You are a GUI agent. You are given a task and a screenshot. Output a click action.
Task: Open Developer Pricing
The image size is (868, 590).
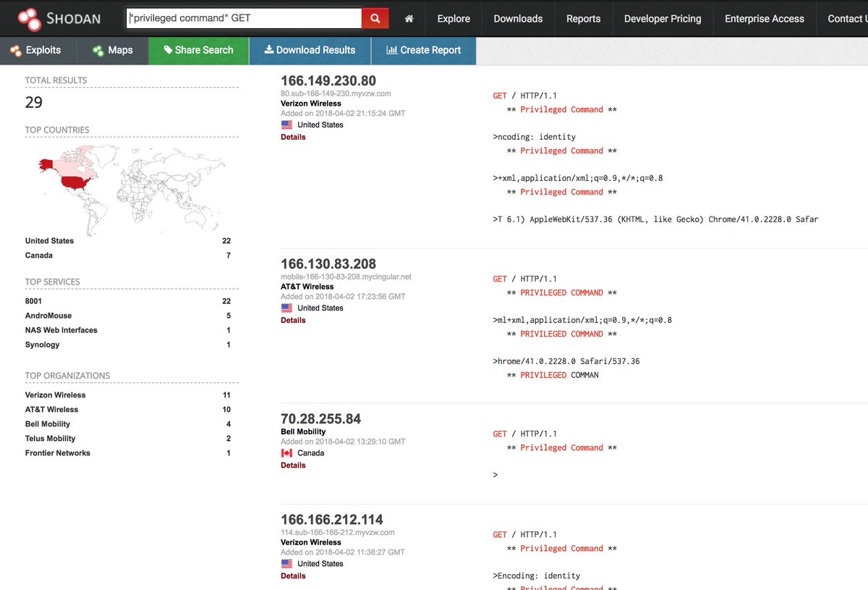(x=662, y=19)
